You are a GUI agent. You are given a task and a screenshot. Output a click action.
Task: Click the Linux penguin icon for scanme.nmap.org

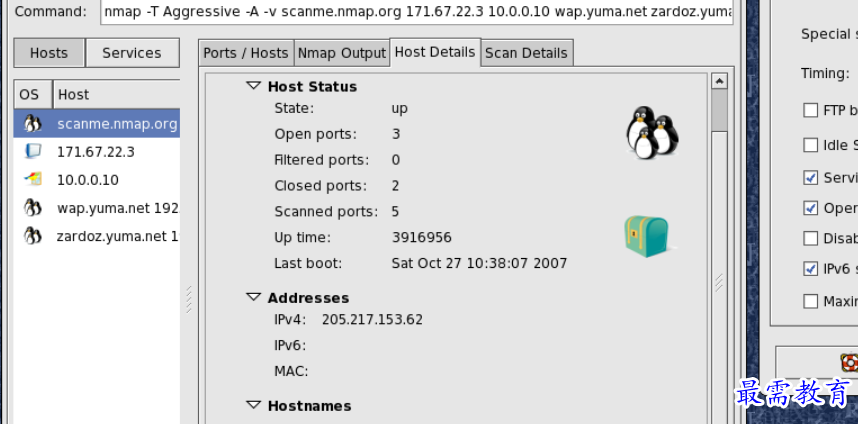click(33, 124)
